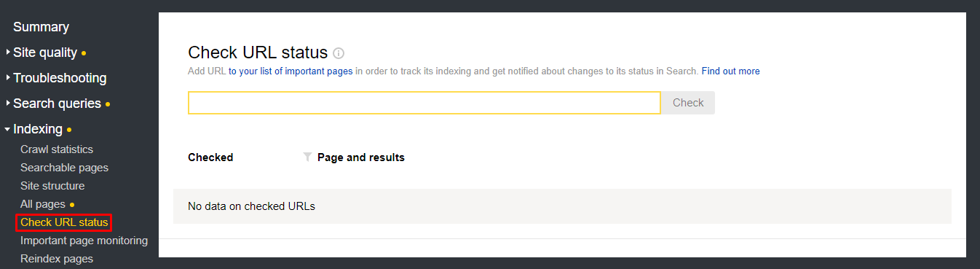Follow the Find out more link
The height and width of the screenshot is (269, 980).
(x=730, y=71)
